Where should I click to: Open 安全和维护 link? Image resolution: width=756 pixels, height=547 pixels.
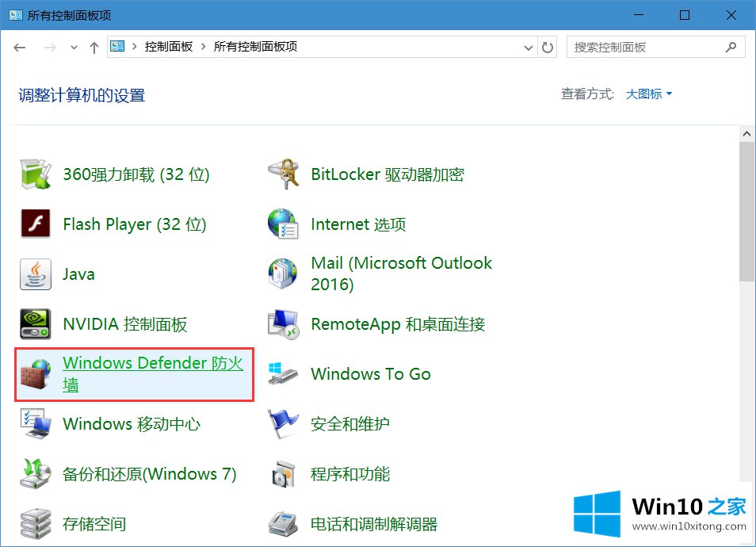(x=350, y=424)
